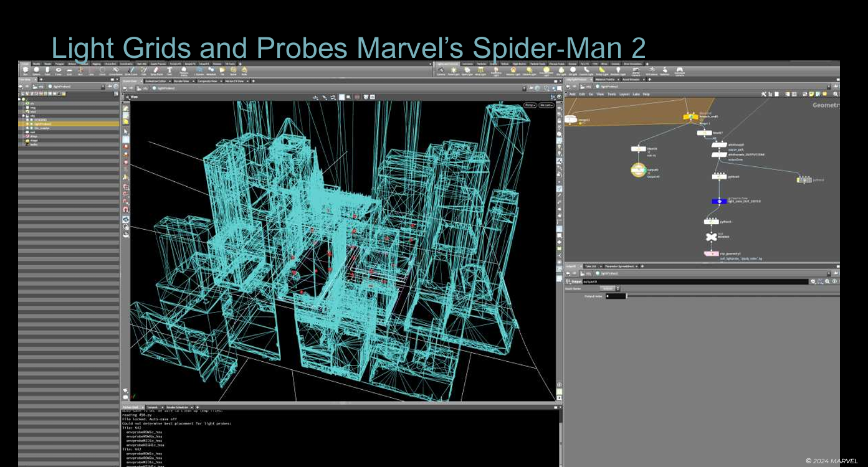Viewport: 868px width, 467px height.
Task: Open the No cam camera dropdown
Action: [x=546, y=105]
